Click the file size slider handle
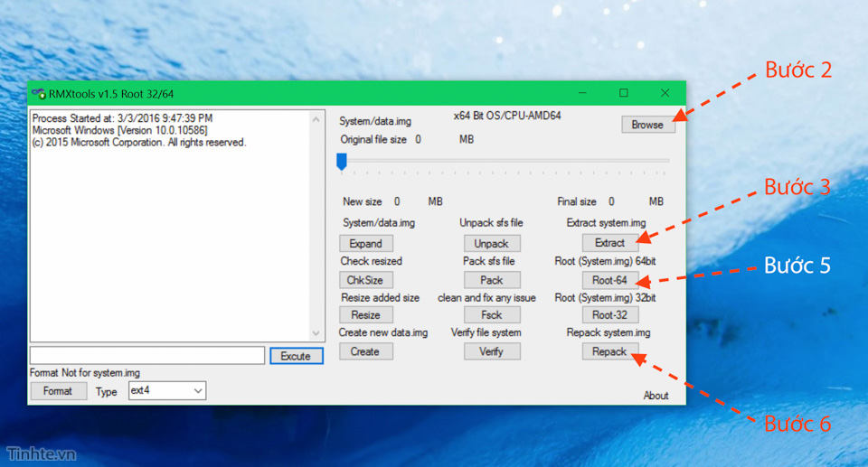 (342, 162)
